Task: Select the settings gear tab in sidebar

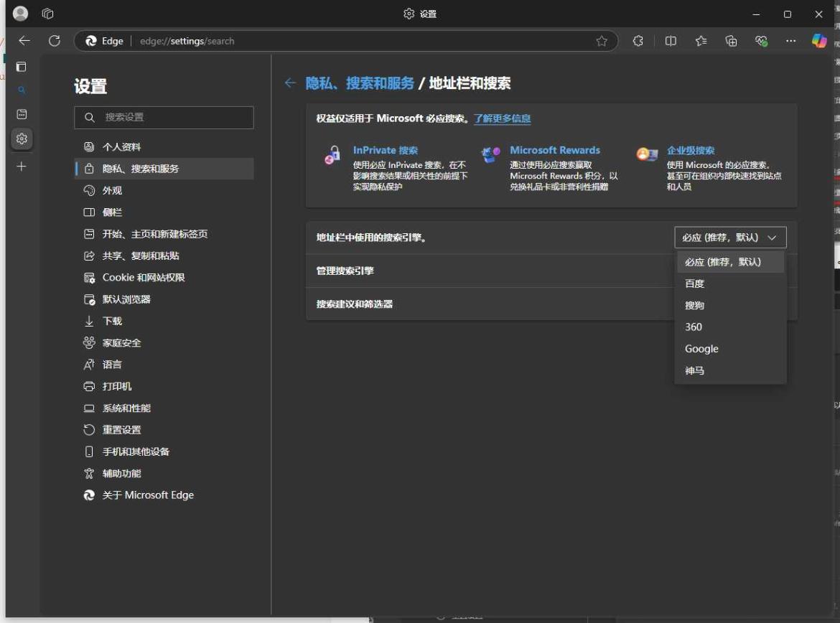Action: point(22,139)
